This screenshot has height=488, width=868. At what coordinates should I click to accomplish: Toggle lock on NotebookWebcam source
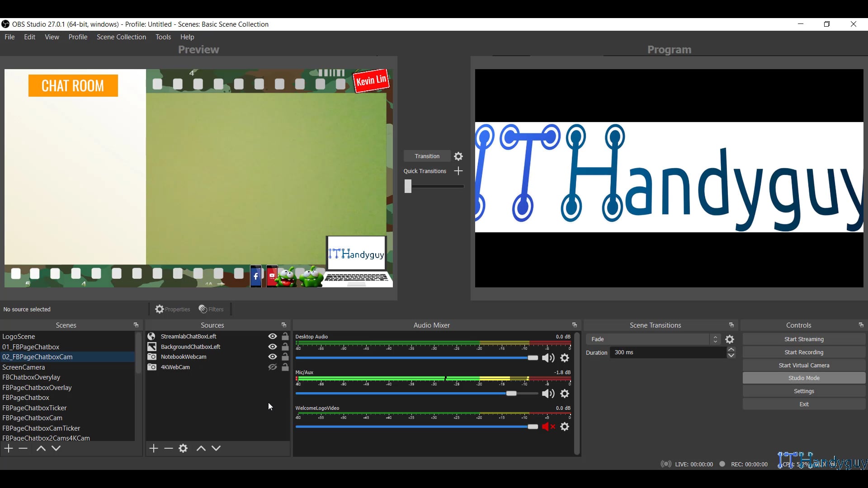coord(285,357)
